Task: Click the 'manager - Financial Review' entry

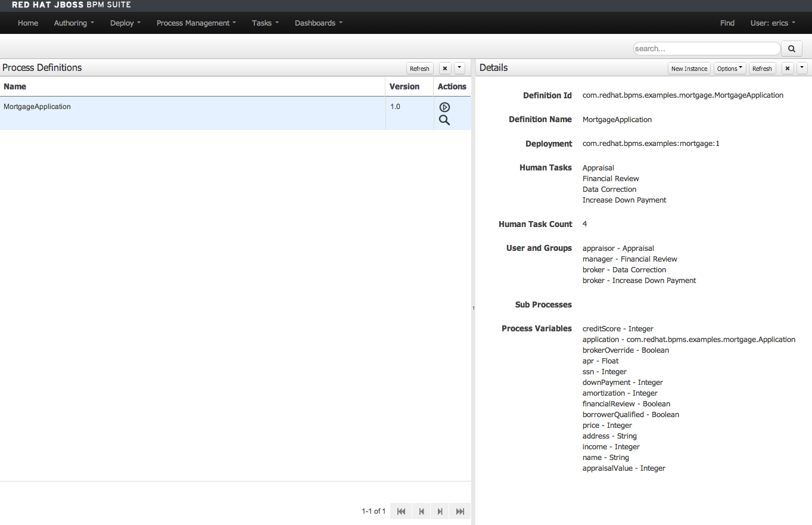Action: (630, 259)
